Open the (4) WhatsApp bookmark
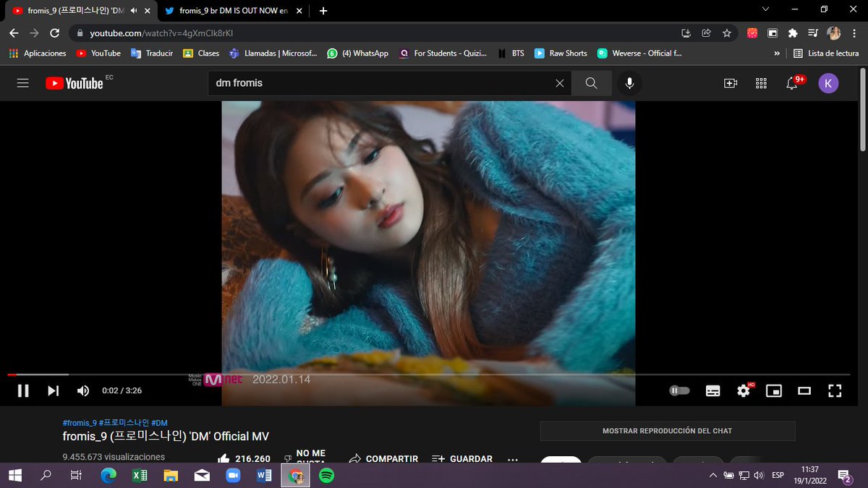This screenshot has height=488, width=868. (358, 53)
